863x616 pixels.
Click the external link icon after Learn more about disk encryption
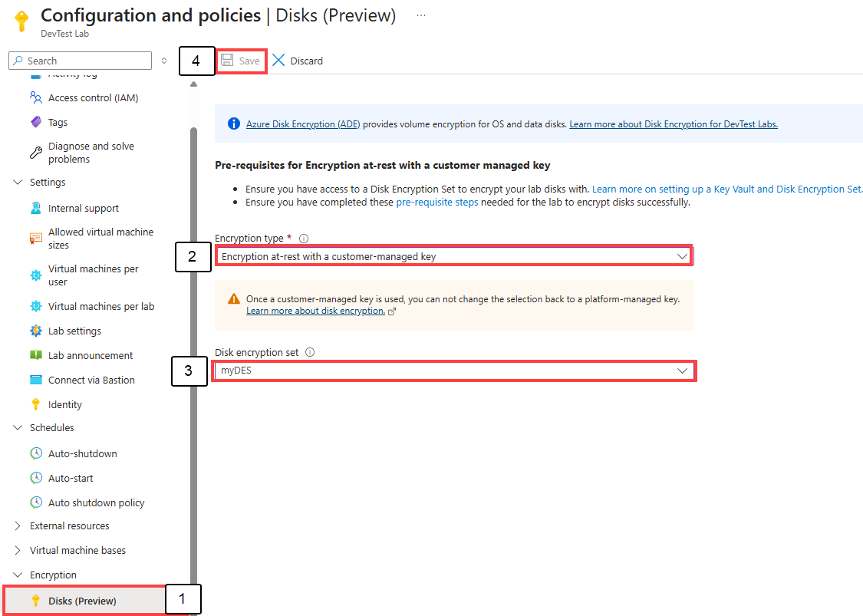392,311
